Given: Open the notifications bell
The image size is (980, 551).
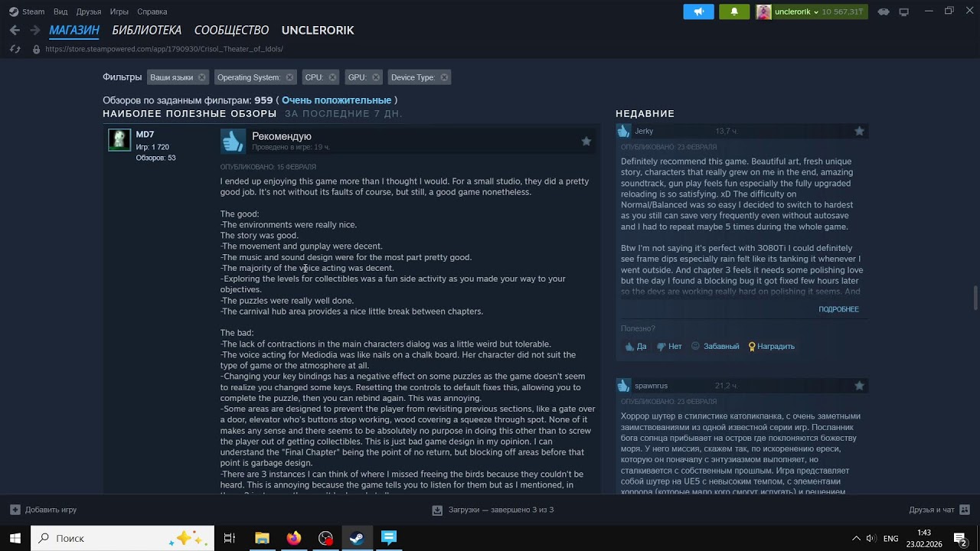Looking at the screenshot, I should tap(734, 11).
